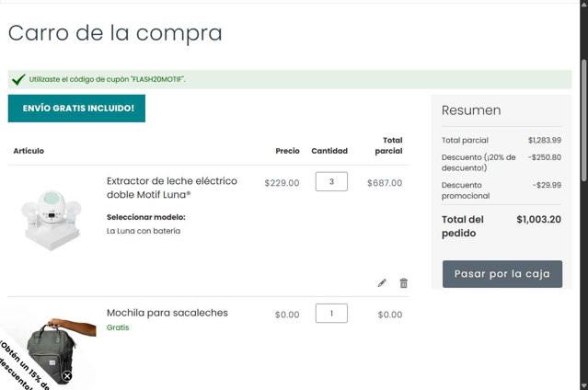The image size is (588, 390).
Task: Click the 'Descuento promocional' label
Action: [466, 190]
